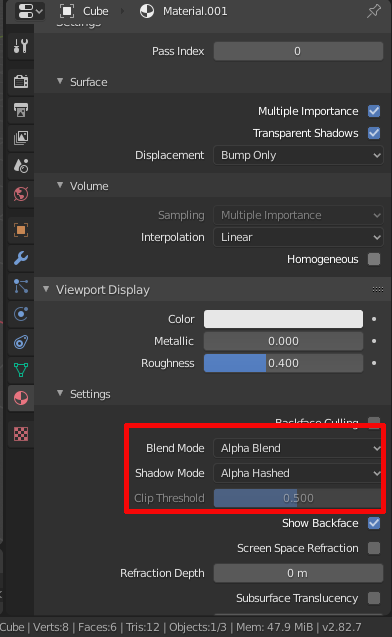The height and width of the screenshot is (637, 392).
Task: Click the Cube object icon in header
Action: tap(67, 11)
